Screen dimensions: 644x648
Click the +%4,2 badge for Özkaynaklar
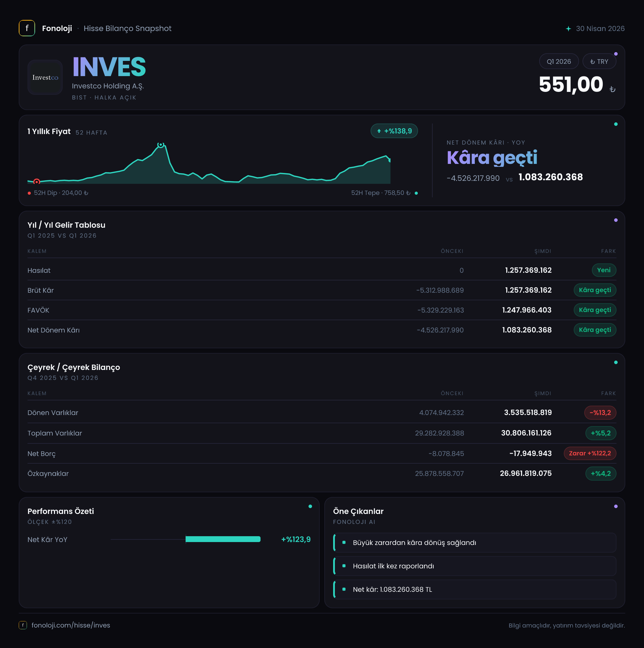[601, 474]
